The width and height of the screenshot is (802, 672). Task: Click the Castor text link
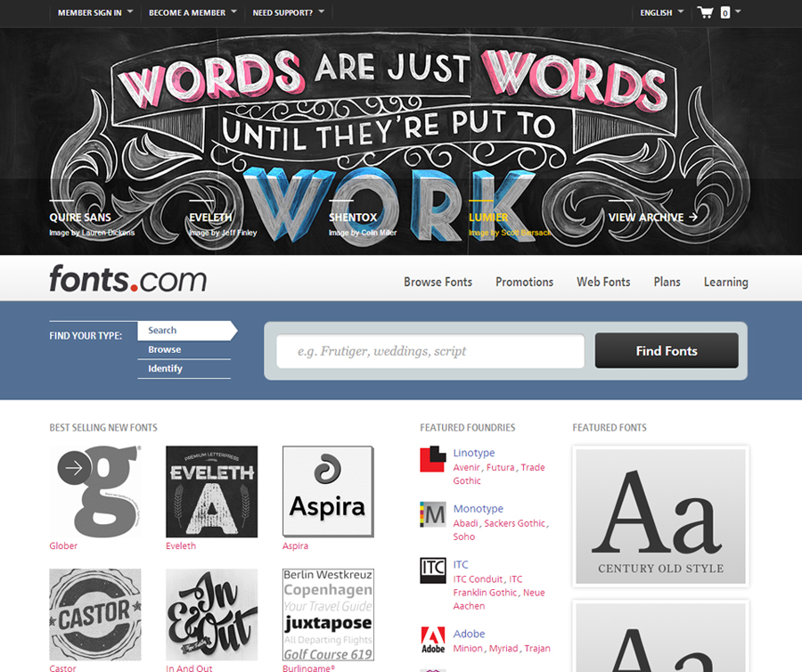point(62,668)
